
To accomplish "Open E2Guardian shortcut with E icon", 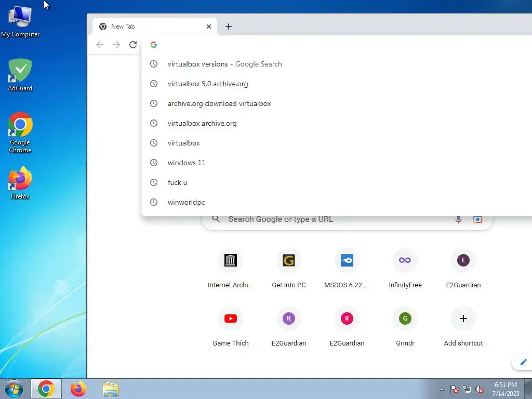I will coord(463,269).
